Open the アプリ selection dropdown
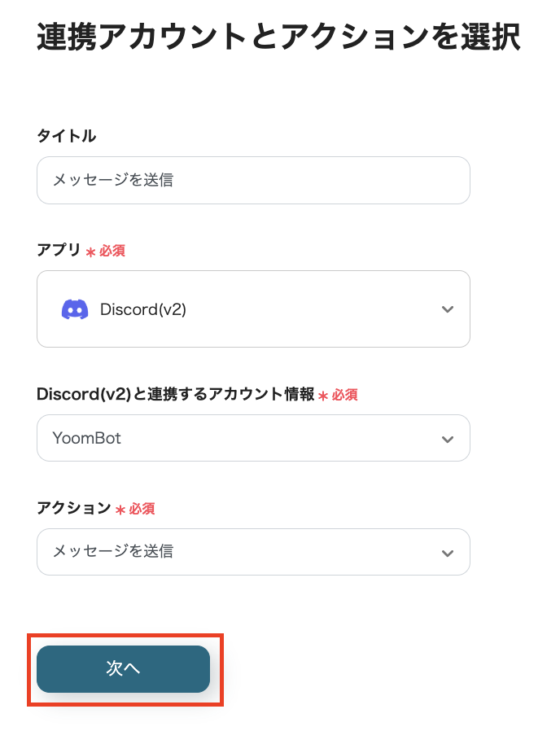Image resolution: width=560 pixels, height=731 pixels. click(253, 309)
